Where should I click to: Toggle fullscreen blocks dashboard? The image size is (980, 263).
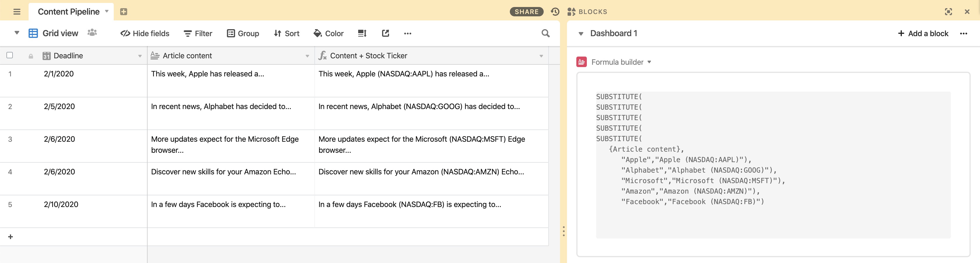[949, 12]
